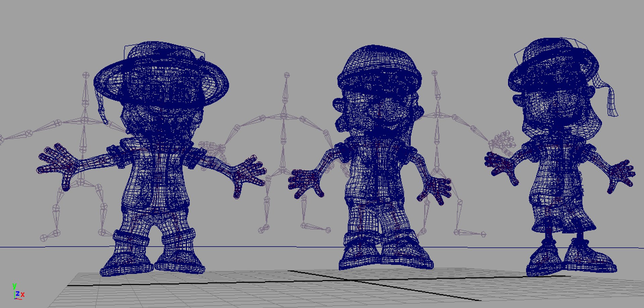Select the right character's shoes wireframe

click(571, 258)
